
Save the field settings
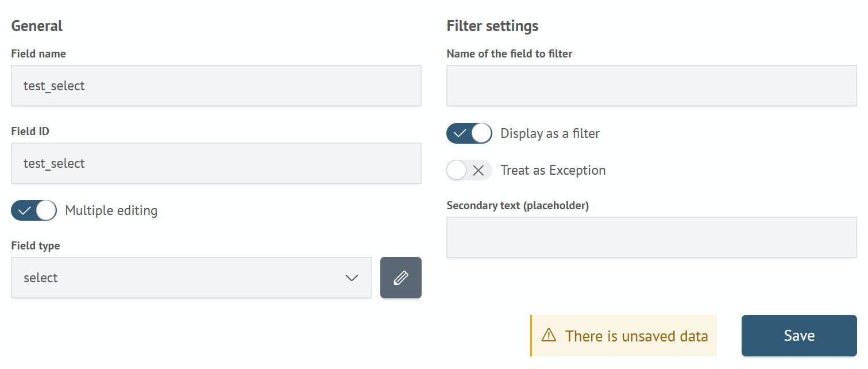[799, 336]
